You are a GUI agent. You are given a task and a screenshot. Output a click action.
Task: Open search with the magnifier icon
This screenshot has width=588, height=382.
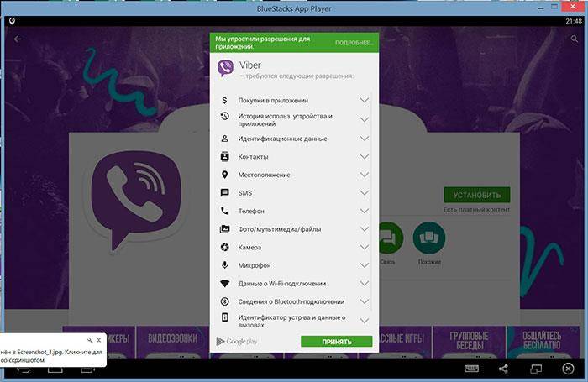click(574, 39)
